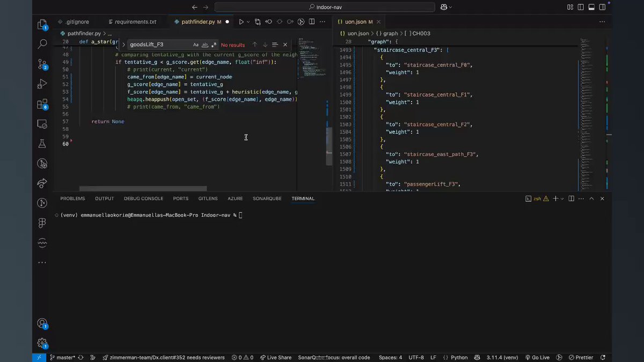Expand the replace toggle chevron in find widget
The width and height of the screenshot is (644, 362).
point(123,45)
